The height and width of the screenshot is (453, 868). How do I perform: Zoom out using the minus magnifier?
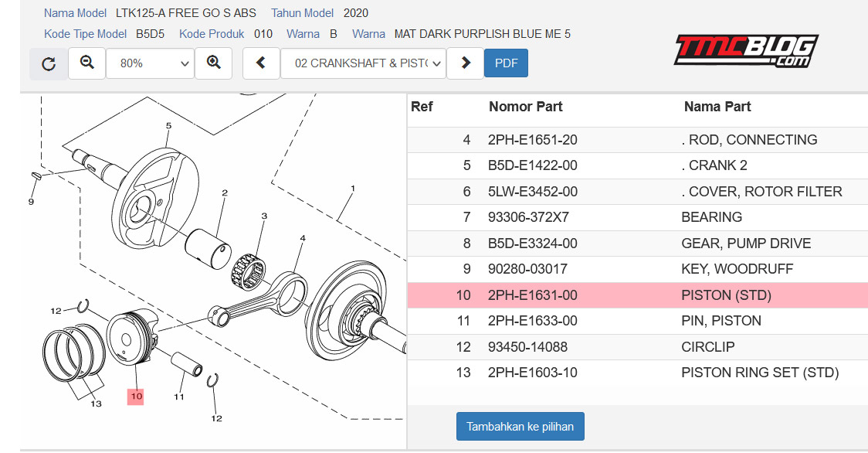click(x=87, y=63)
